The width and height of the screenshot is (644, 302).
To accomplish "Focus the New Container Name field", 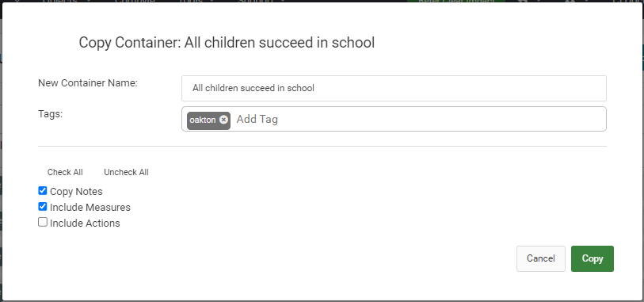I will 394,88.
